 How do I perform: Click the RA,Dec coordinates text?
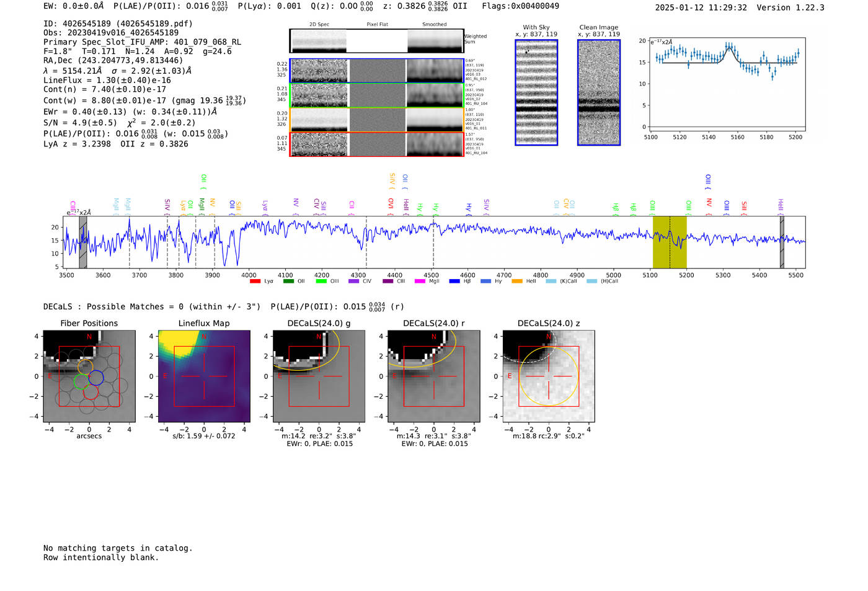113,60
